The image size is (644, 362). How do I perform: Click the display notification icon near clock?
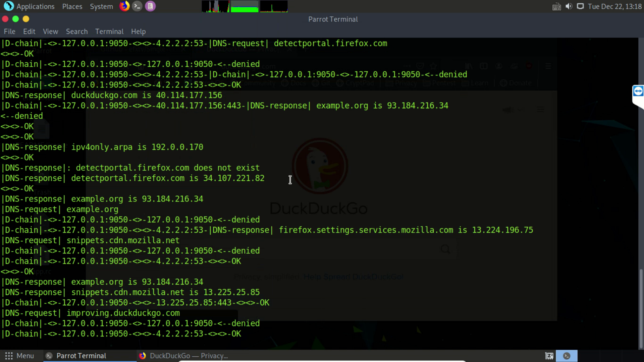click(580, 6)
